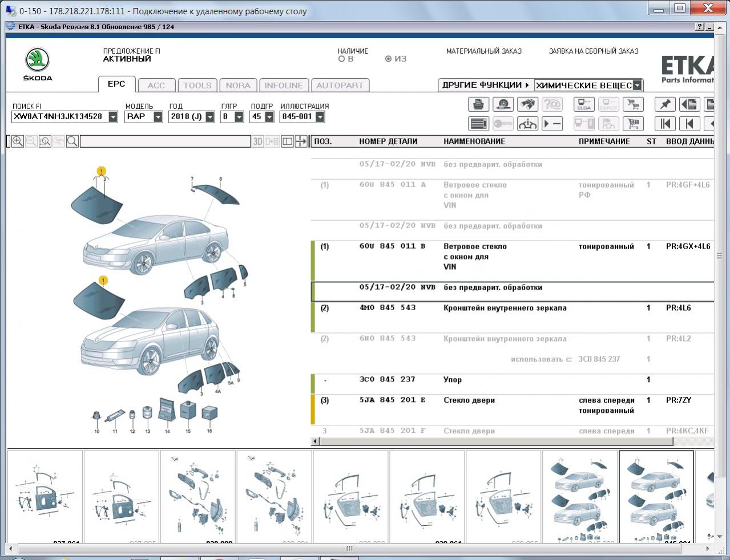Image resolution: width=730 pixels, height=560 pixels.
Task: Select part row 5JA 845 201 E
Action: 513,410
